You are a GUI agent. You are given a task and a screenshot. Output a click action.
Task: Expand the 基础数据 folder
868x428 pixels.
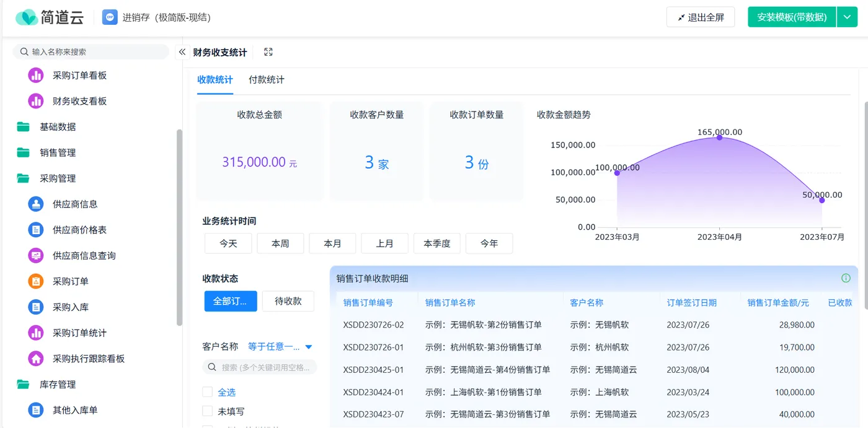[58, 127]
